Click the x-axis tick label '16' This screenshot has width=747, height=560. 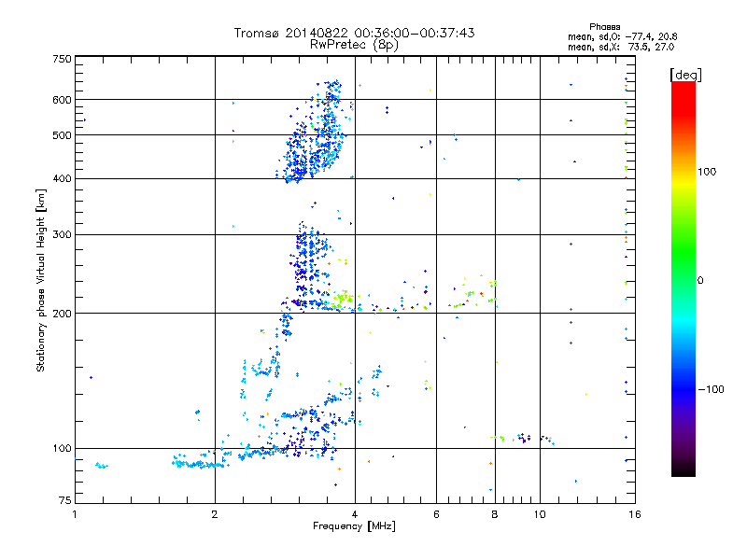point(635,514)
